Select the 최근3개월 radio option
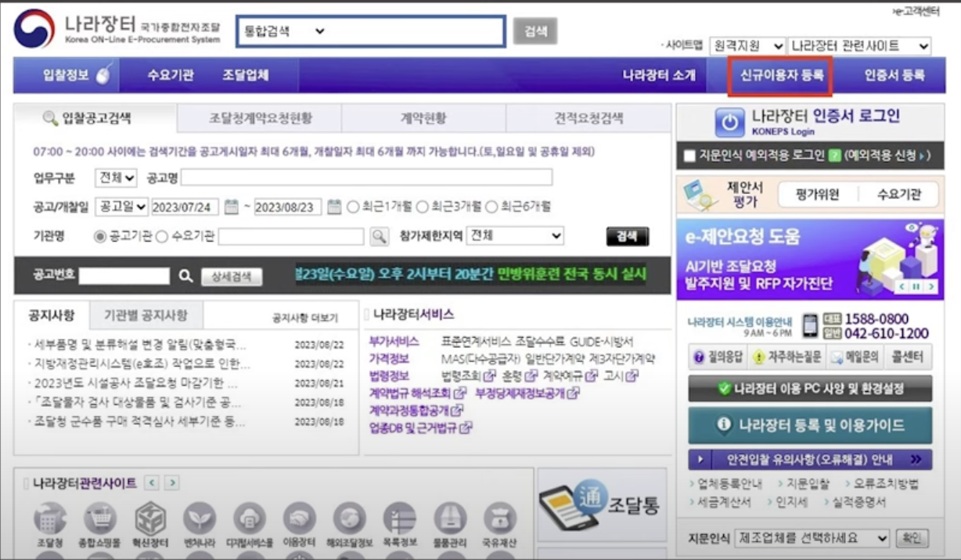The height and width of the screenshot is (560, 961). tap(423, 207)
